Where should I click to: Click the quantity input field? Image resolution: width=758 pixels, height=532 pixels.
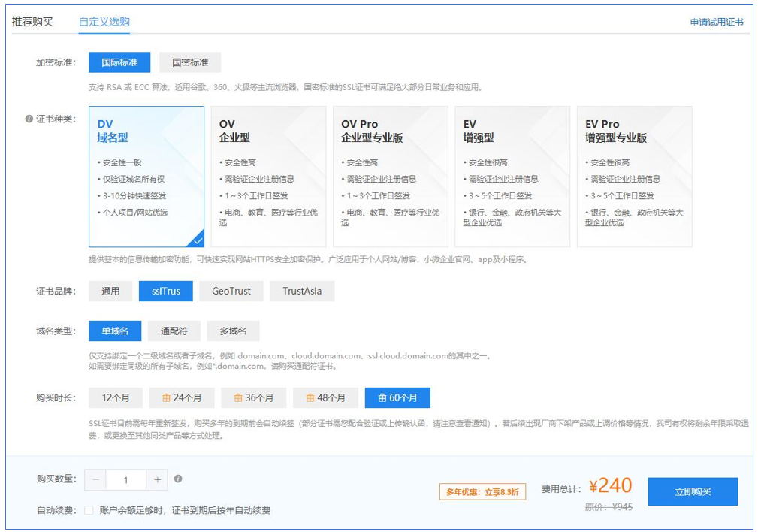125,479
